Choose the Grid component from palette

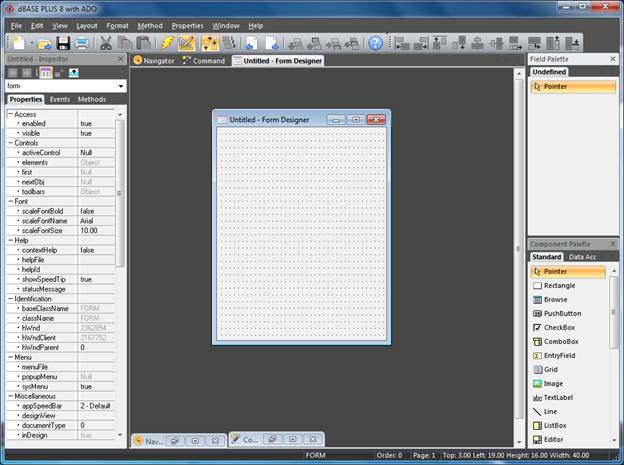pyautogui.click(x=550, y=369)
